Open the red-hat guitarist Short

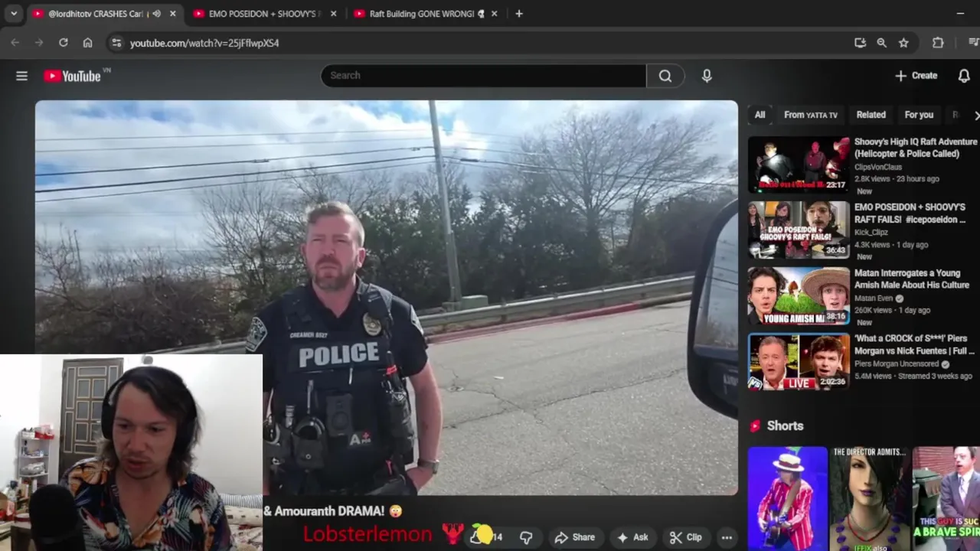[x=788, y=499]
